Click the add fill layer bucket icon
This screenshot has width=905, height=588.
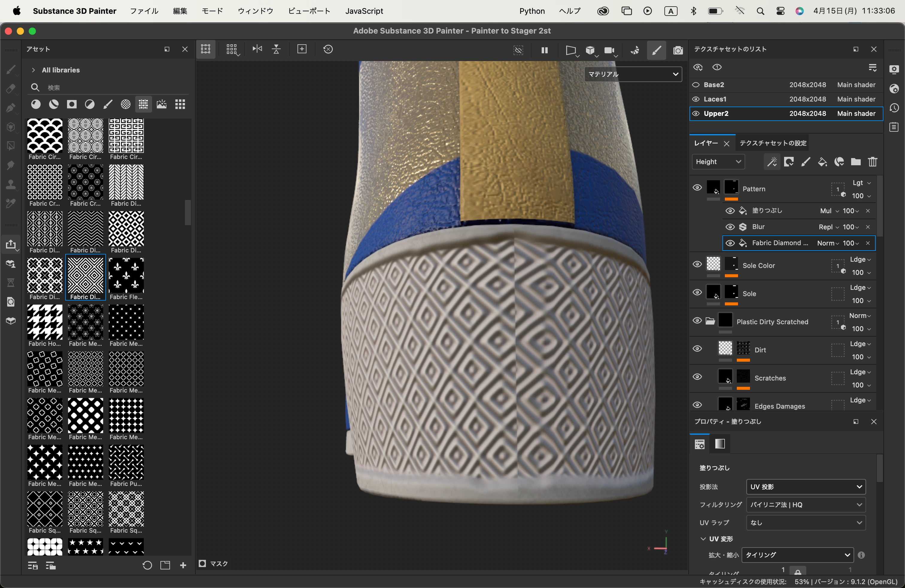click(822, 162)
